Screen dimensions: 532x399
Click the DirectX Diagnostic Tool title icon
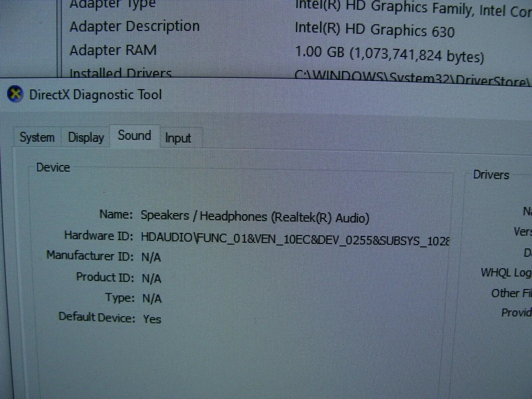pos(16,93)
